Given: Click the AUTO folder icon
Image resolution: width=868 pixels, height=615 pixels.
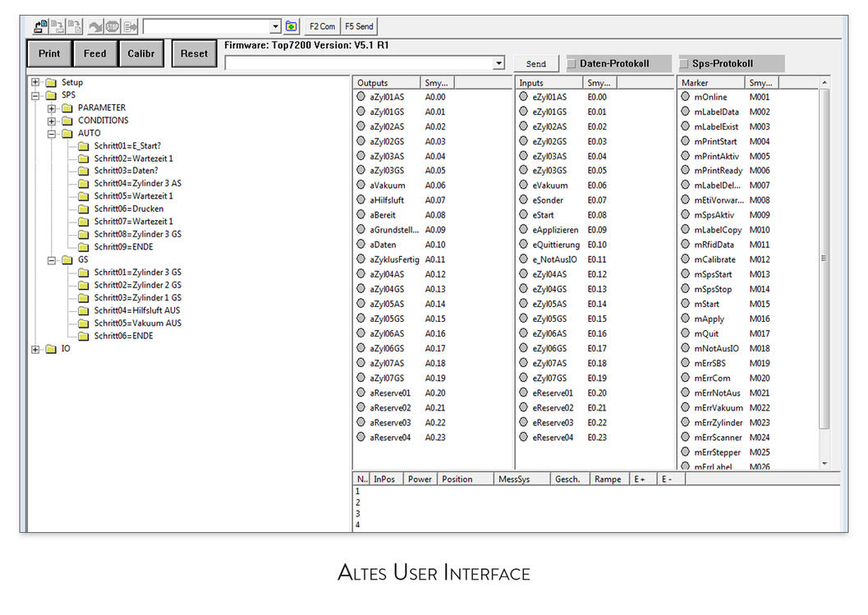Looking at the screenshot, I should (67, 133).
